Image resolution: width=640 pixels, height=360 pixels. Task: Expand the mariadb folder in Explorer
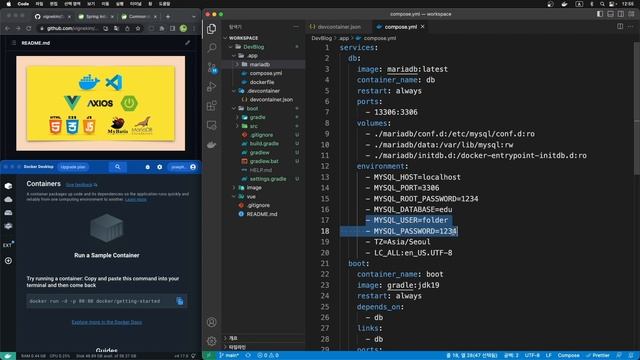[237, 64]
